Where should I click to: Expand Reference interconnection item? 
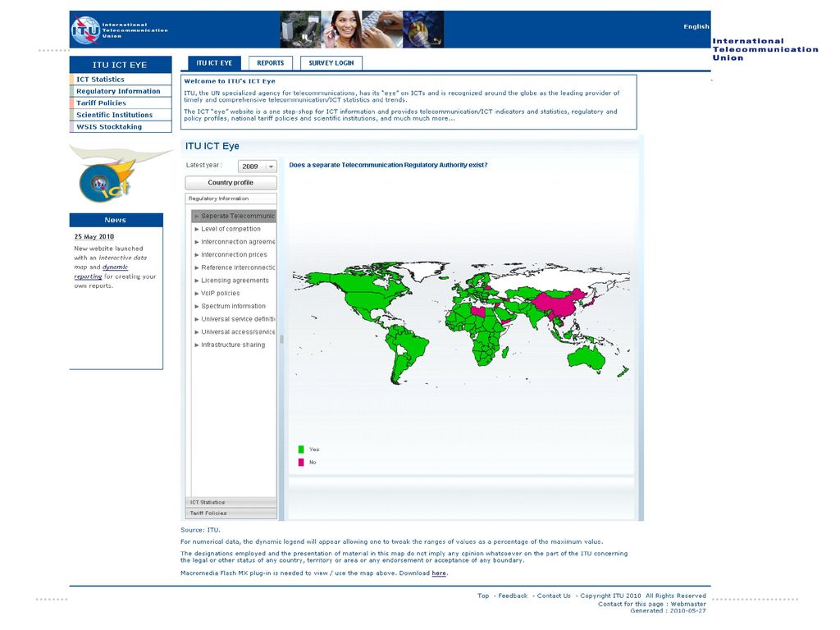coord(235,267)
